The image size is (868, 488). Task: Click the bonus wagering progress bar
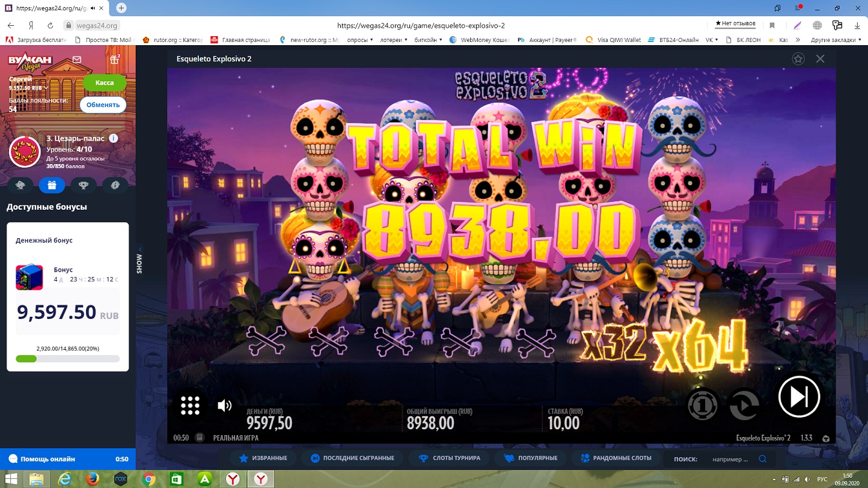68,359
